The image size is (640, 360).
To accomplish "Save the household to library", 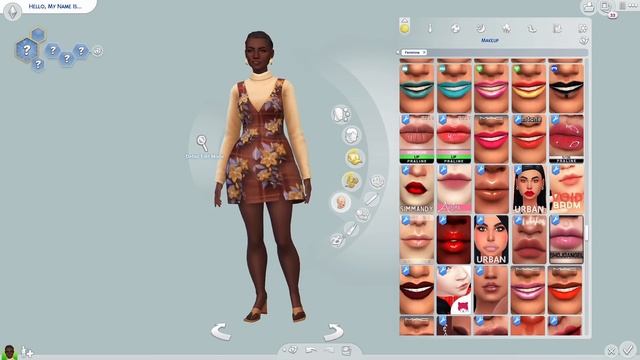I will [x=347, y=350].
